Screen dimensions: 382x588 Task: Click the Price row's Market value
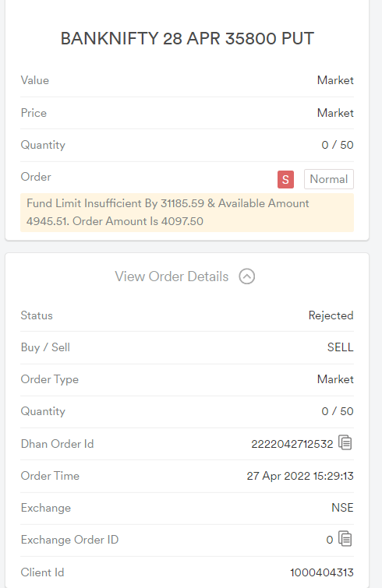click(335, 113)
